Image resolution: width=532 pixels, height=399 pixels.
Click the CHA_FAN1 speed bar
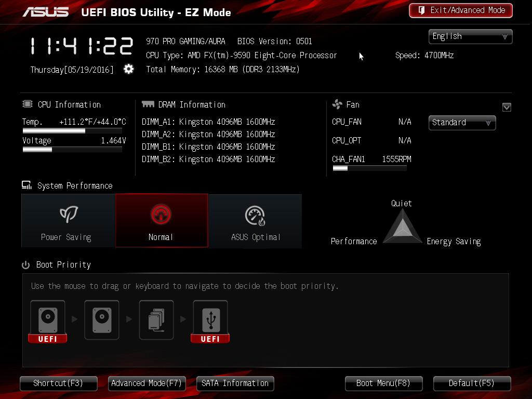click(x=370, y=168)
